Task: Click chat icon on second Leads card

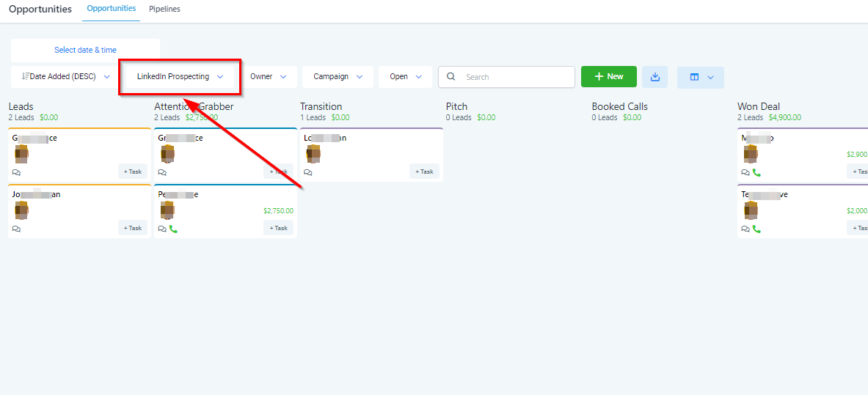Action: tap(16, 229)
